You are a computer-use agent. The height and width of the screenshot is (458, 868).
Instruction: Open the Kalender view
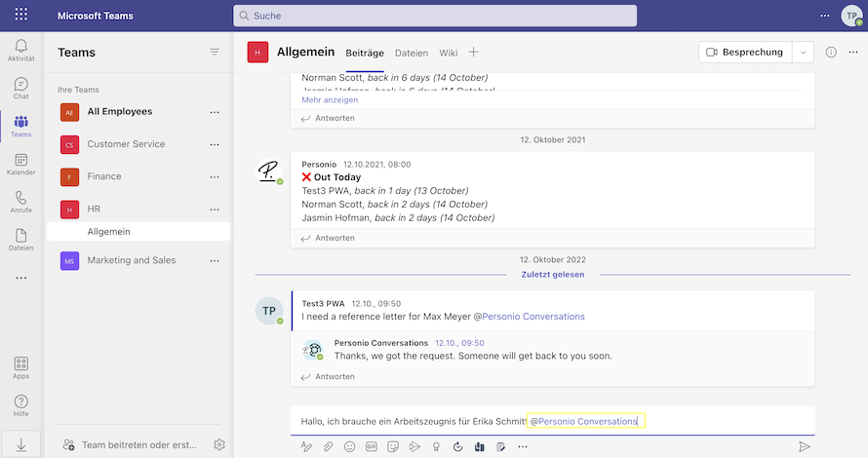coord(21,165)
